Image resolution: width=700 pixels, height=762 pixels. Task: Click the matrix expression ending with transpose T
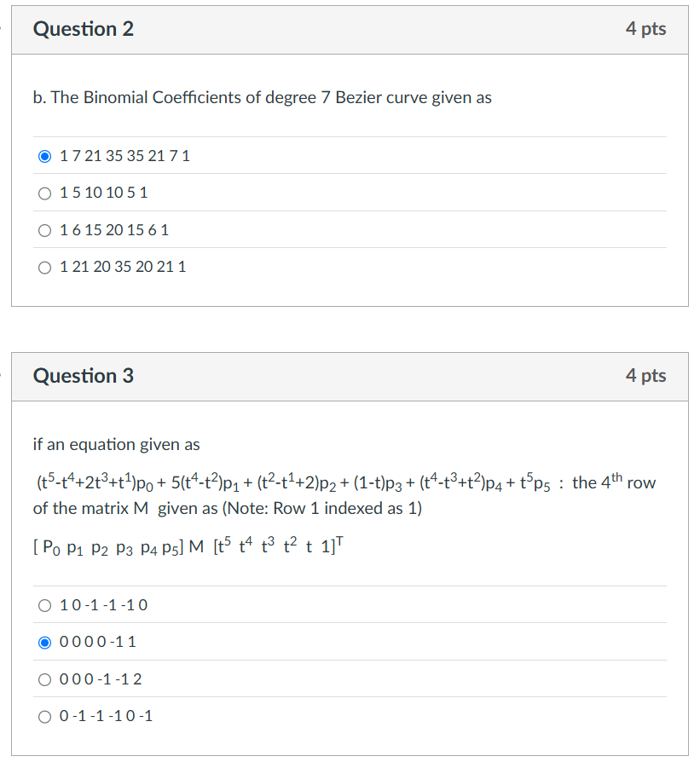(x=188, y=546)
